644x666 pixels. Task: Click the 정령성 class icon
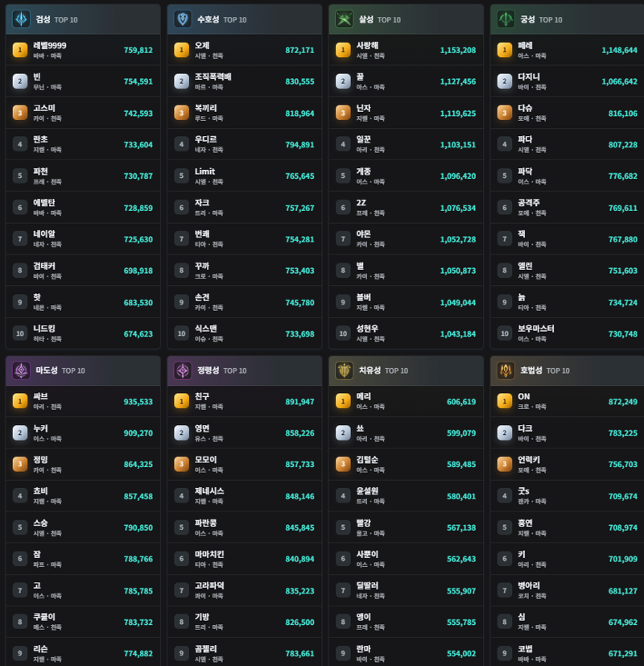(183, 370)
